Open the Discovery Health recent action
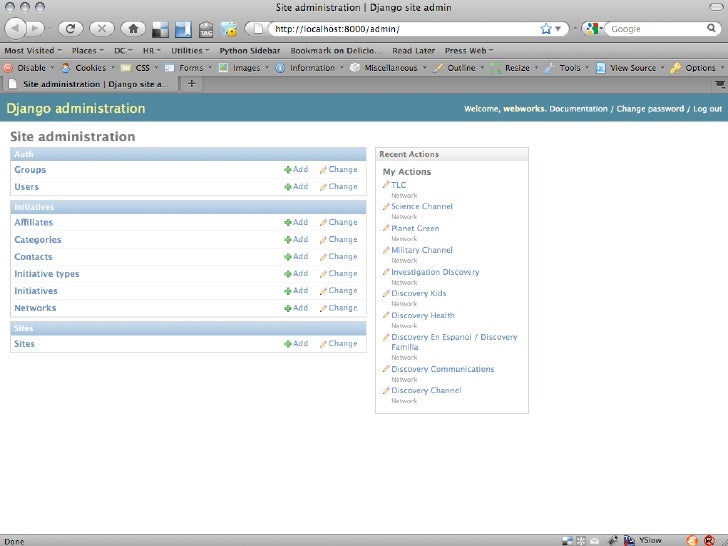The image size is (728, 546). (x=422, y=315)
